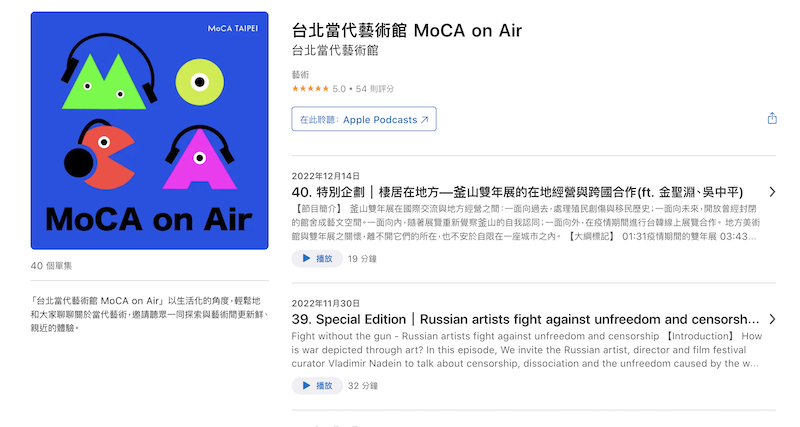This screenshot has height=427, width=800.
Task: Click the share icon at top right
Action: 772,118
